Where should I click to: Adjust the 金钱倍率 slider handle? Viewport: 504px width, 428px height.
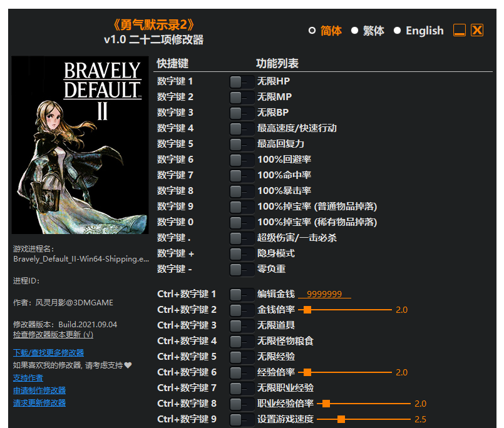tap(307, 310)
